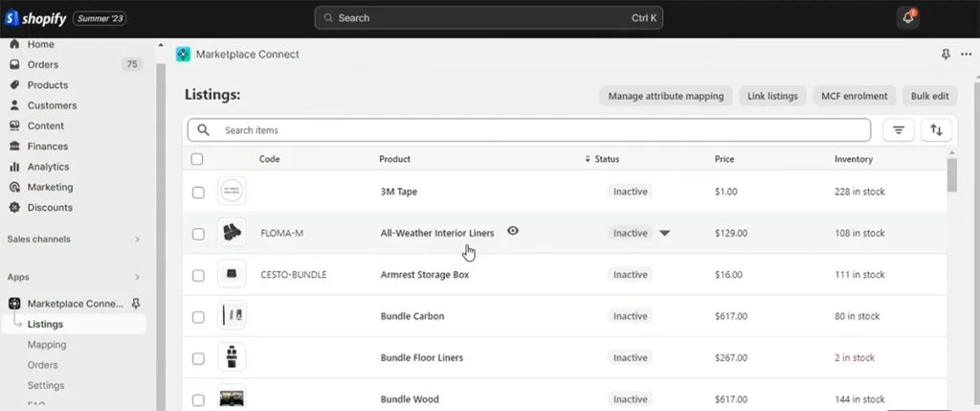Click the pin icon next to Marketplace Connect sidebar
Image resolution: width=980 pixels, height=411 pixels.
136,304
